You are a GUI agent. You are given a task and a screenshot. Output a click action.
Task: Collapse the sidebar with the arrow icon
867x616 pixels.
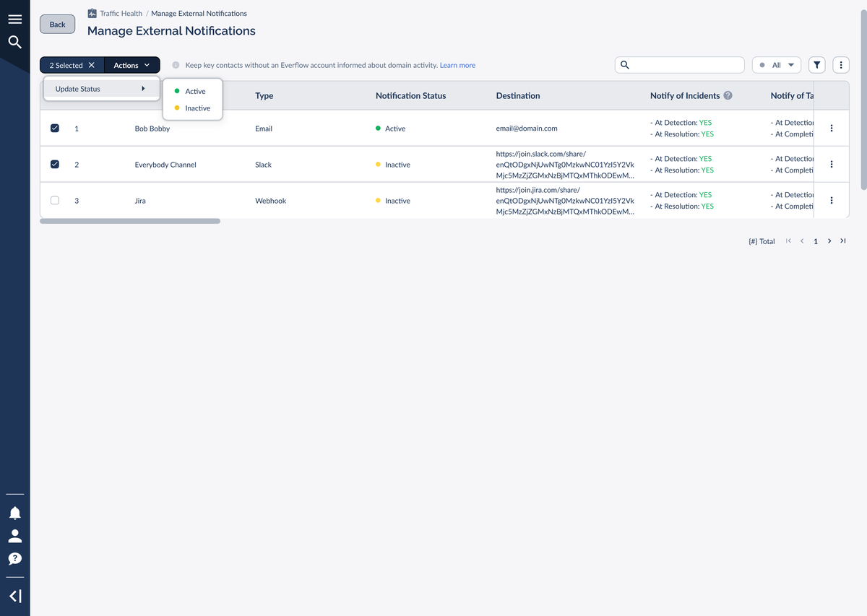tap(15, 596)
